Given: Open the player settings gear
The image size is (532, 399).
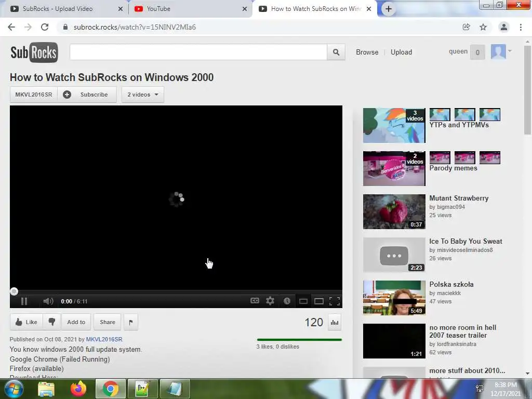Looking at the screenshot, I should [x=270, y=301].
